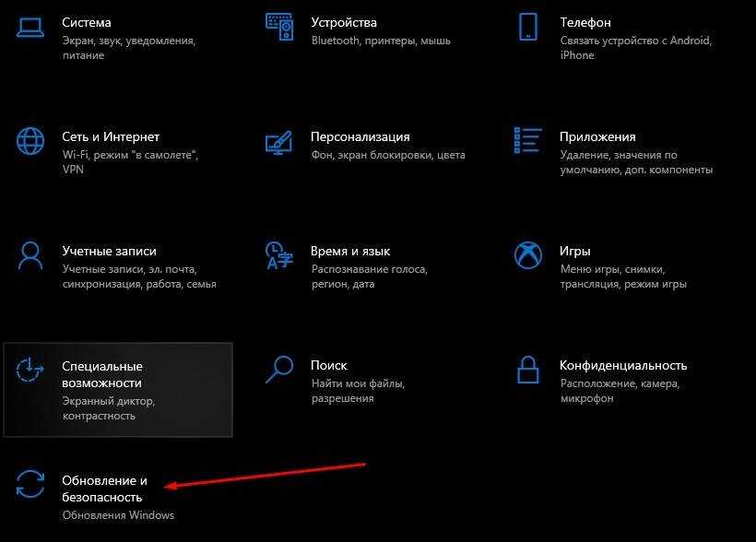
Task: Open the Обновление и безопасность text link
Action: (x=104, y=489)
